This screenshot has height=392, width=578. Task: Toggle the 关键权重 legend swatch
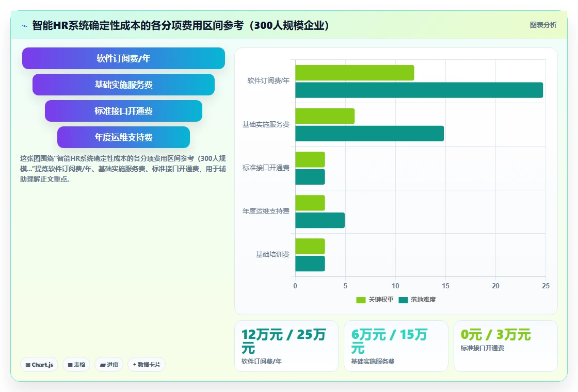tap(361, 300)
